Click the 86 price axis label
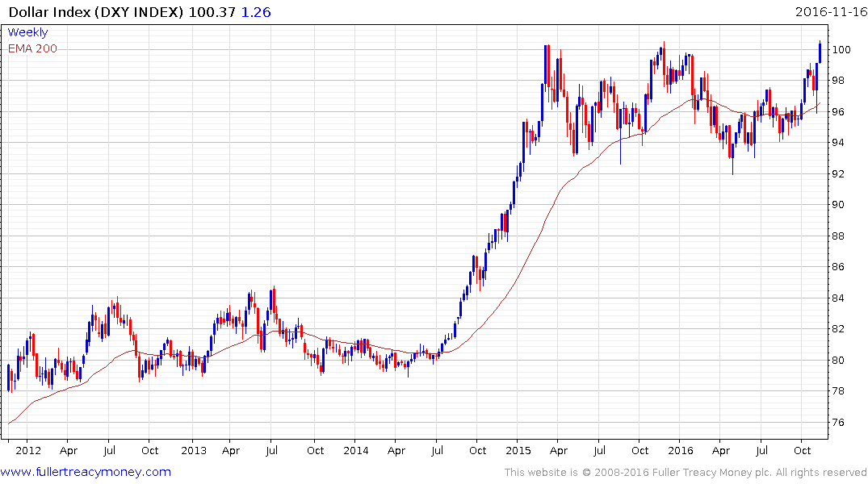Image resolution: width=868 pixels, height=484 pixels. (x=838, y=267)
